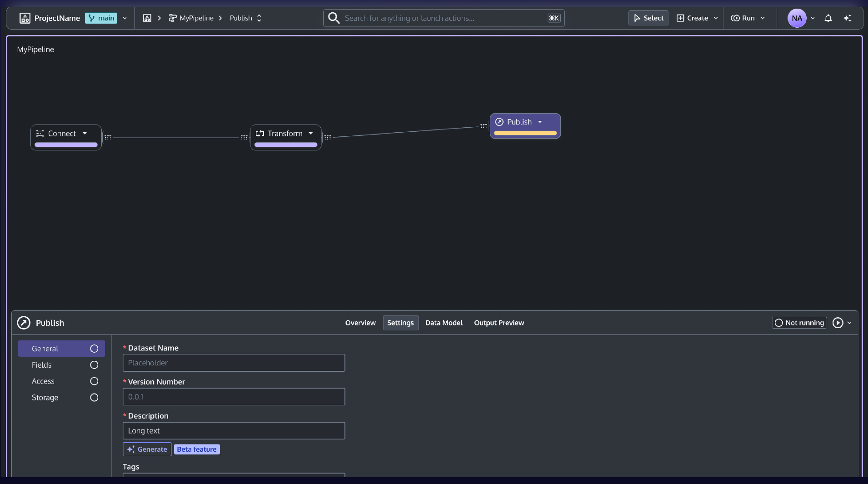Click the pipeline icon beside MyPipeline breadcrumb
Viewport: 868px width, 484px height.
(x=173, y=18)
